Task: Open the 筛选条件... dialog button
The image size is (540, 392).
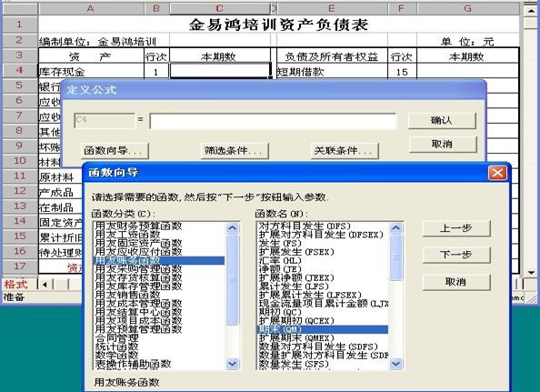Action: pyautogui.click(x=235, y=151)
